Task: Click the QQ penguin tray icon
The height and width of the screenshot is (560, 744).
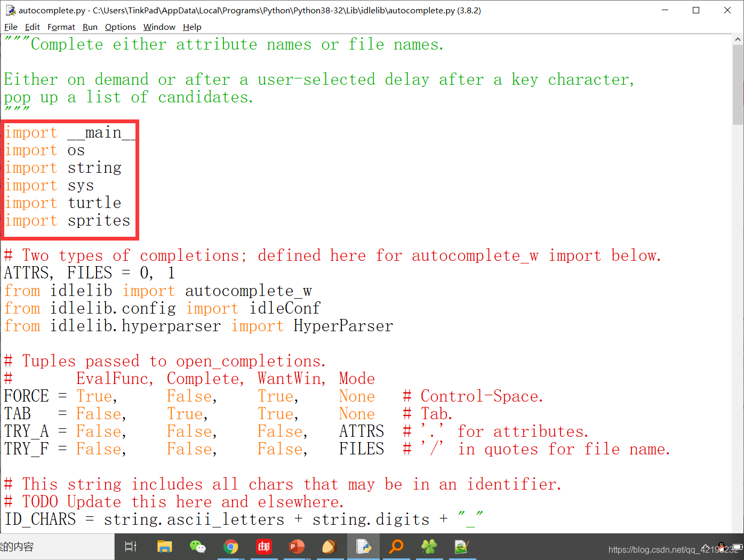Action: [x=722, y=547]
